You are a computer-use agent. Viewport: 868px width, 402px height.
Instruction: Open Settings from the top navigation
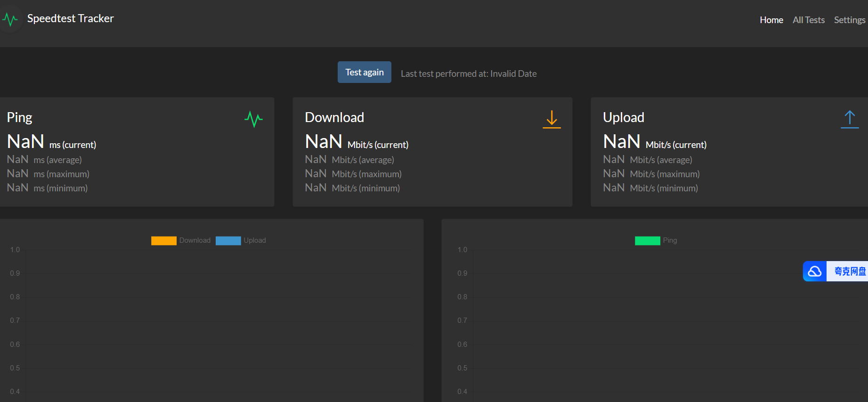(849, 20)
